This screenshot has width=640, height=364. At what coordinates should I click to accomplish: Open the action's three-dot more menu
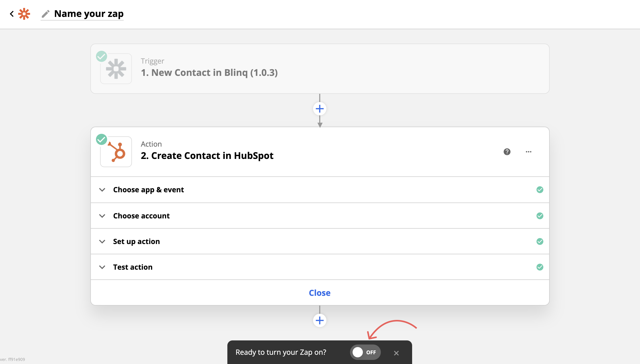click(x=528, y=152)
